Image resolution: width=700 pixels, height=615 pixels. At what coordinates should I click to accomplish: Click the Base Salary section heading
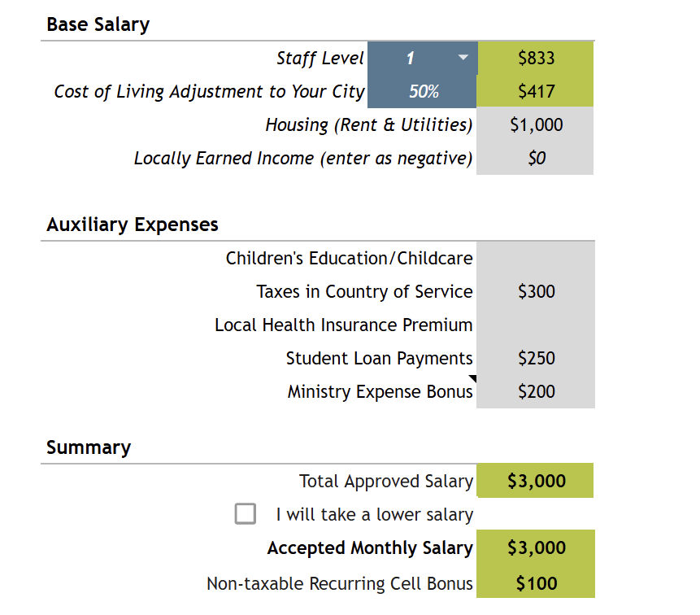(x=98, y=24)
